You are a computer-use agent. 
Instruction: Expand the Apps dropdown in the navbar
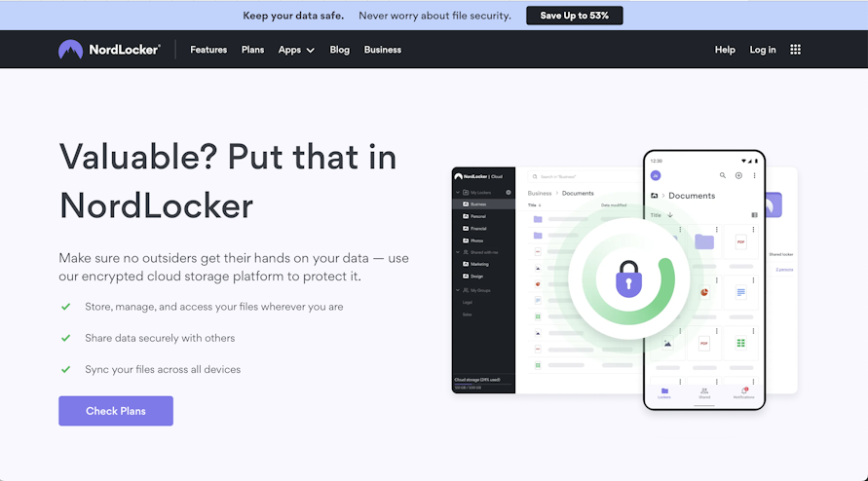[x=296, y=50]
